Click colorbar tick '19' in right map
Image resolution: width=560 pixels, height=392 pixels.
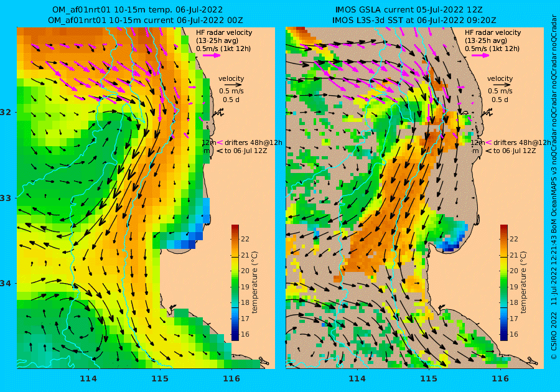513,287
